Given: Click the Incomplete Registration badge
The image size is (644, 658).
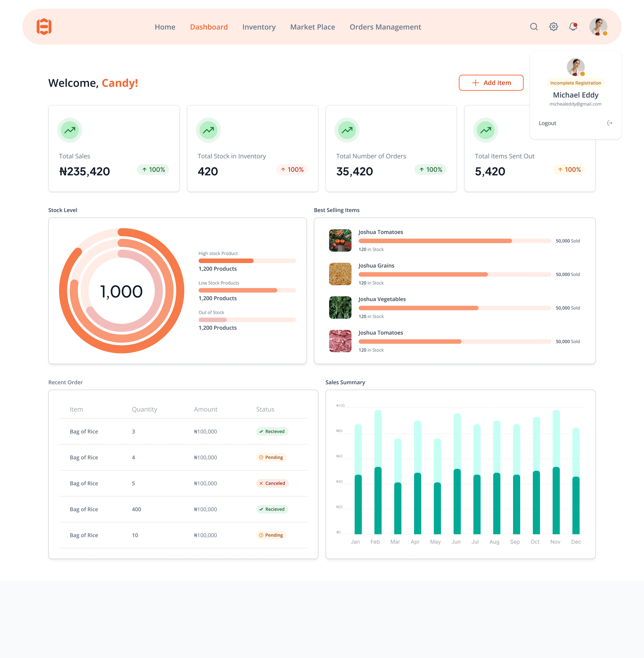Looking at the screenshot, I should (575, 83).
